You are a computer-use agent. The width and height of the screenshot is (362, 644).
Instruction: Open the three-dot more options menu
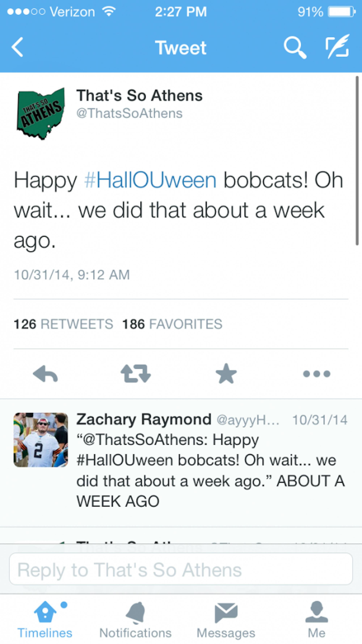[317, 374]
